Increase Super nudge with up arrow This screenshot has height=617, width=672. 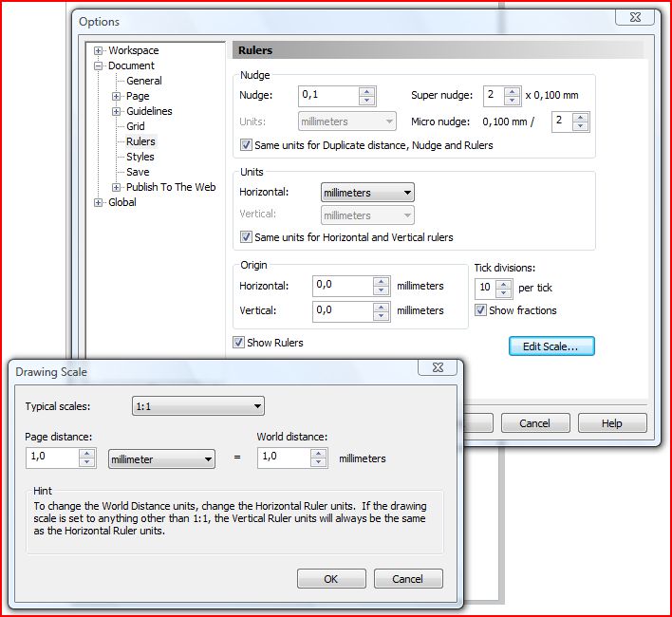point(513,92)
